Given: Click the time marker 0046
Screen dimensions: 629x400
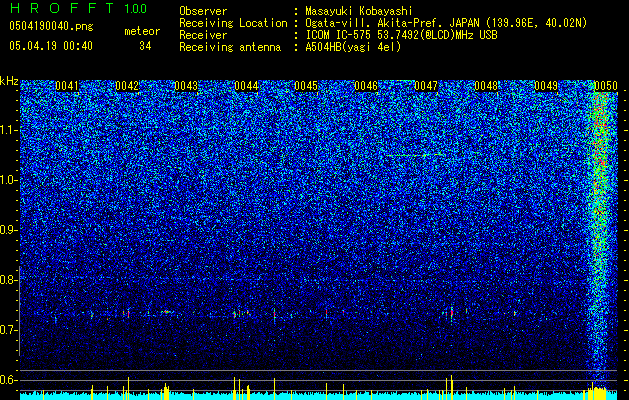Looking at the screenshot, I should [x=366, y=86].
